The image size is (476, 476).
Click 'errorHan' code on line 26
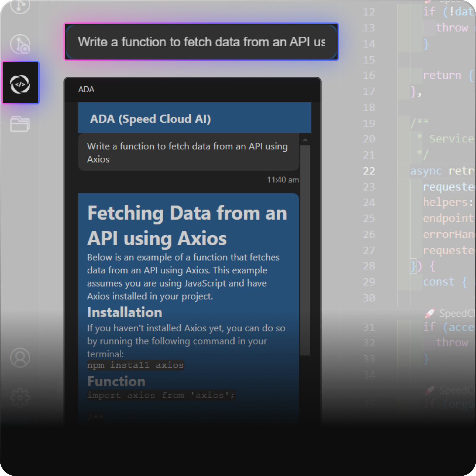(449, 234)
